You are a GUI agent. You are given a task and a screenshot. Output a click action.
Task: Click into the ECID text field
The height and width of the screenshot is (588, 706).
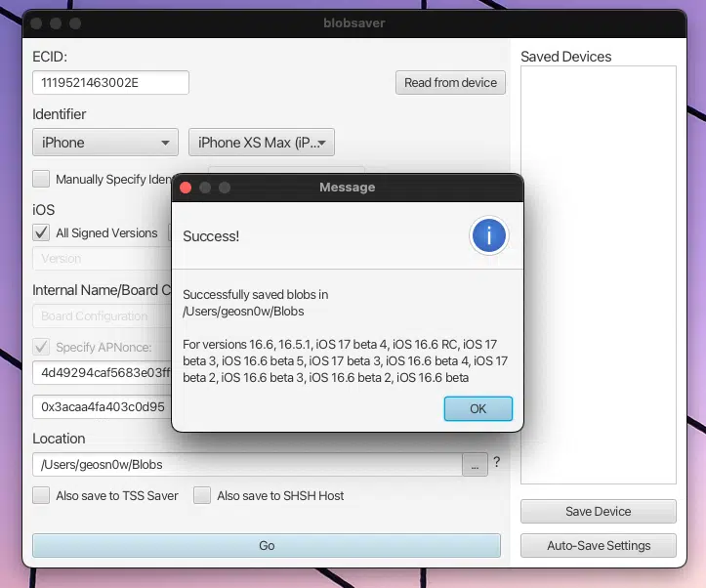[x=110, y=83]
